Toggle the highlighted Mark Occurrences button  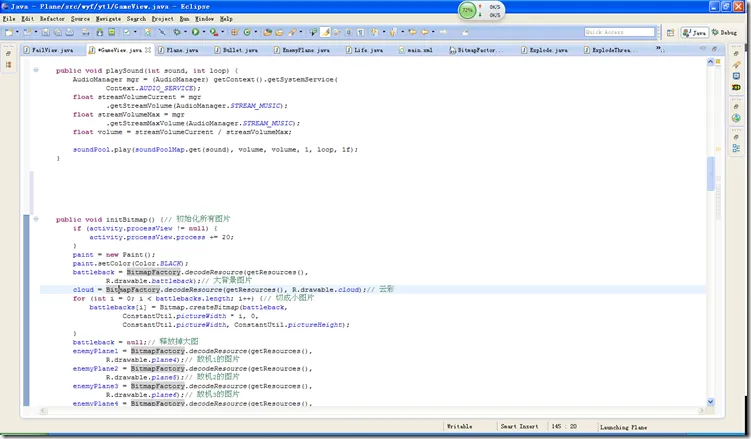click(325, 32)
